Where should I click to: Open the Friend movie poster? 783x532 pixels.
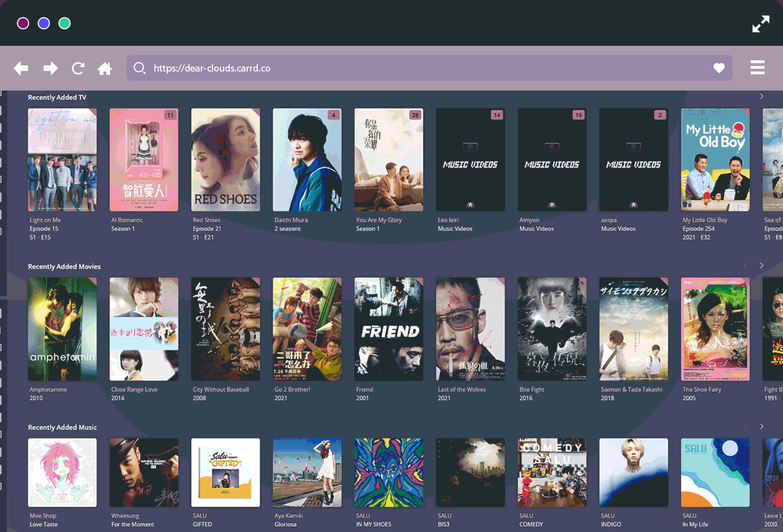[x=389, y=329]
